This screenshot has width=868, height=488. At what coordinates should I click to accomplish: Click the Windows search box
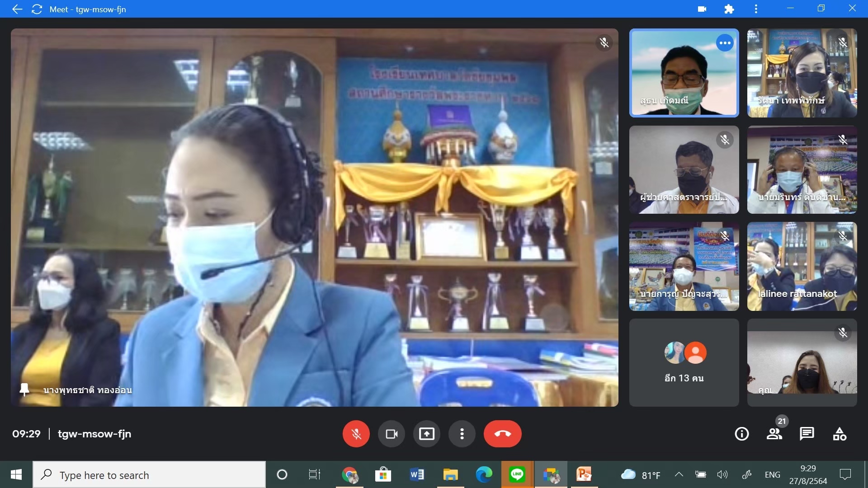(x=149, y=475)
